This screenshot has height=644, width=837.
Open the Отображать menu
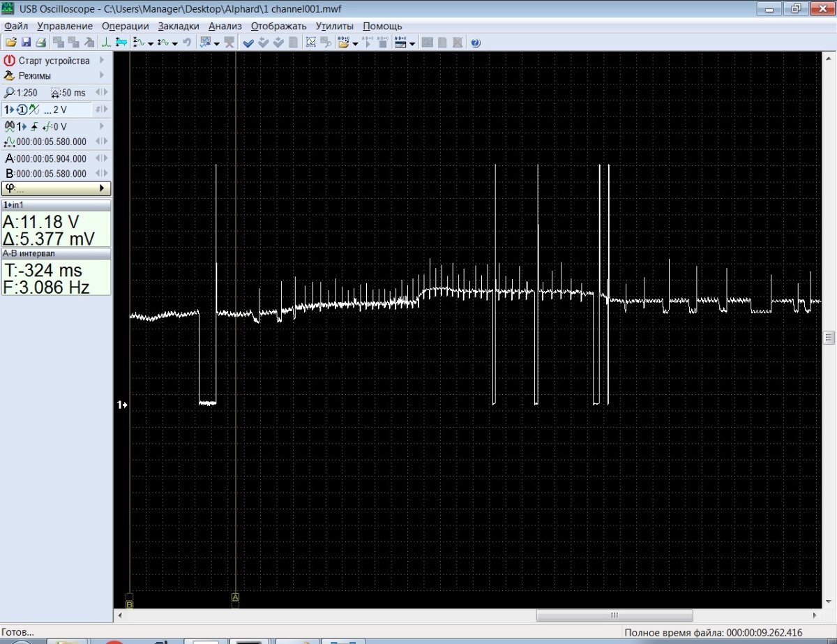point(279,26)
